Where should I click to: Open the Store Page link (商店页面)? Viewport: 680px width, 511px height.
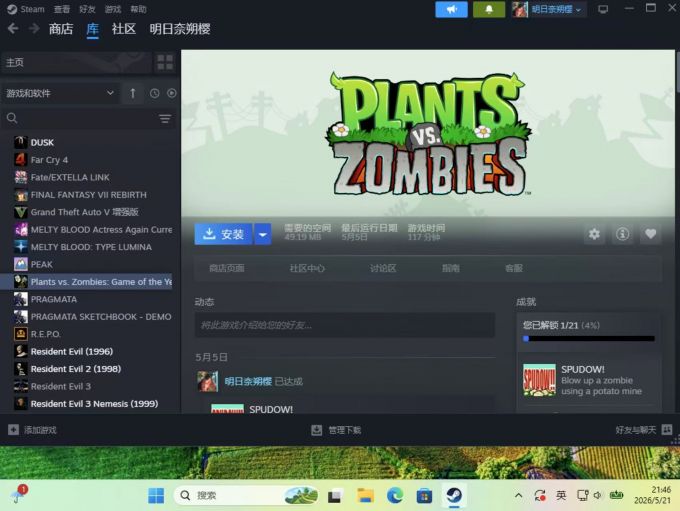pyautogui.click(x=226, y=269)
